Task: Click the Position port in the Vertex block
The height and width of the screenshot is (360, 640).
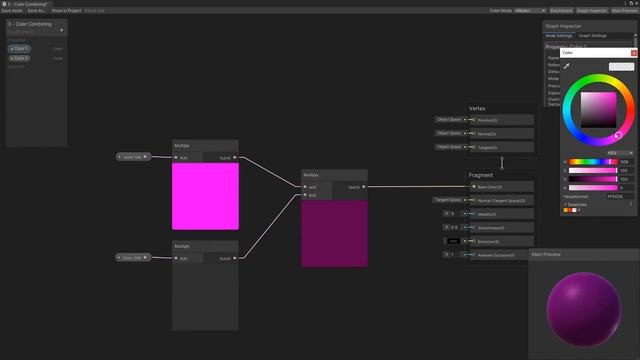Action: [x=474, y=120]
